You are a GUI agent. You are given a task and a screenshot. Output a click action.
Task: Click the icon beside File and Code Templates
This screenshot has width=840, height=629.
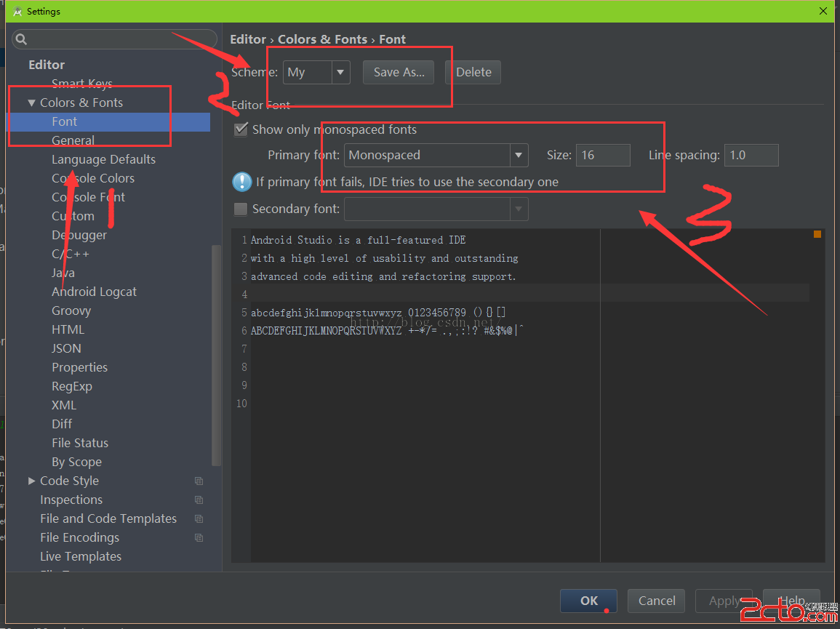tap(199, 518)
